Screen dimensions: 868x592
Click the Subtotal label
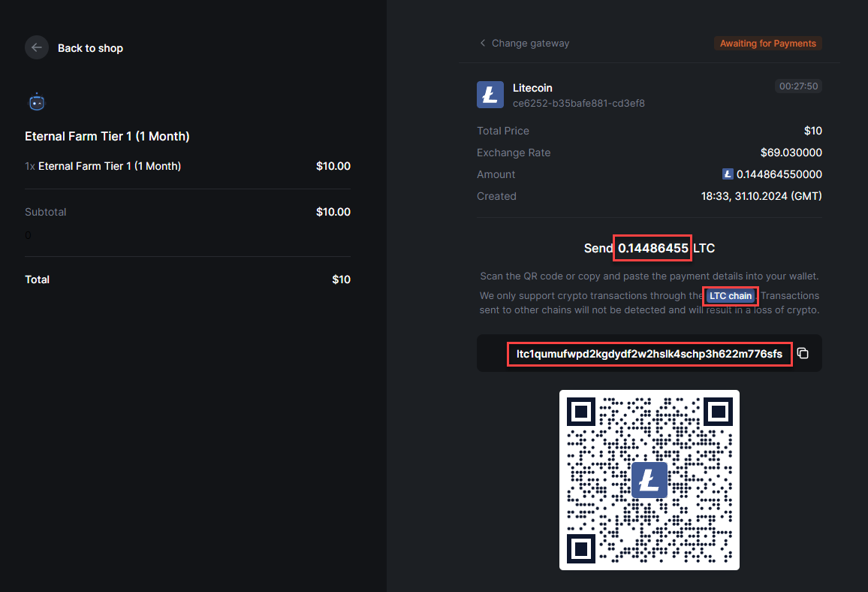pyautogui.click(x=45, y=212)
